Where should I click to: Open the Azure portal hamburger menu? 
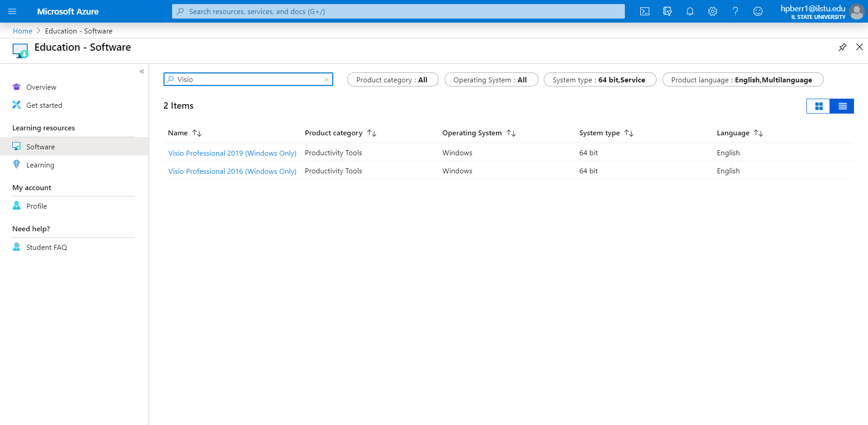point(12,11)
